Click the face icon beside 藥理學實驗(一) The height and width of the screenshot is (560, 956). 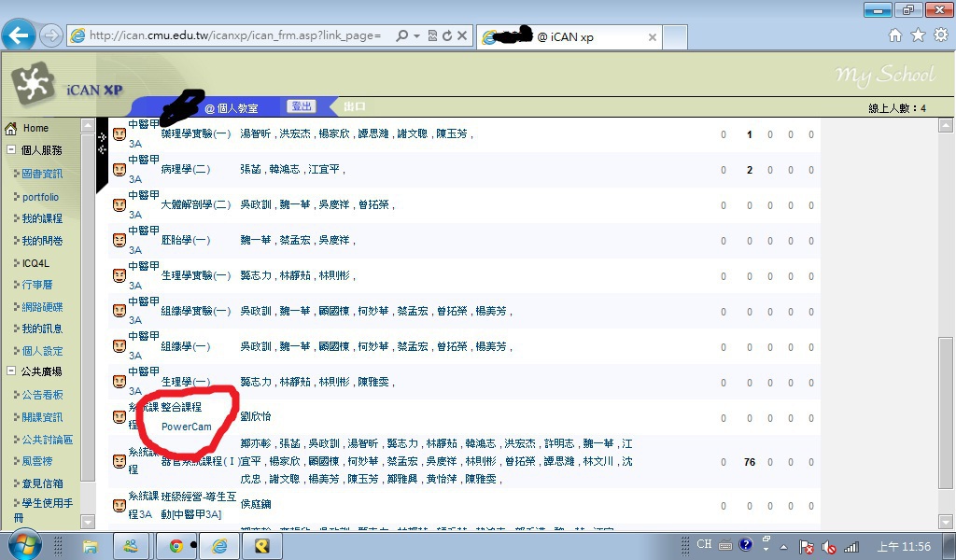click(119, 134)
